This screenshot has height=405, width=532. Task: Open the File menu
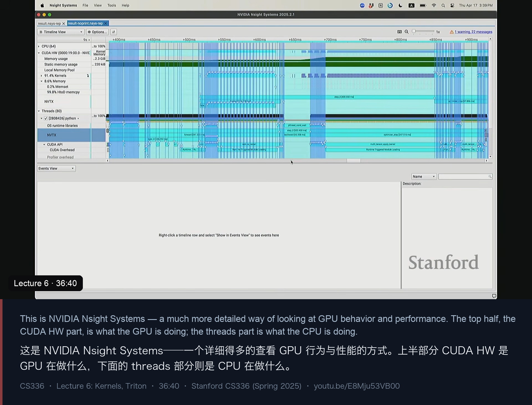[x=85, y=5]
